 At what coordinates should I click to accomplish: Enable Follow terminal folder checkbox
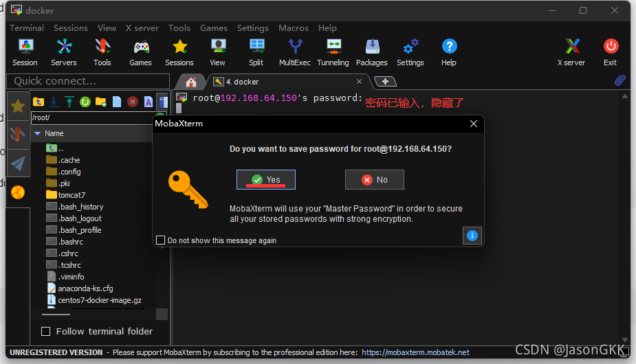pos(46,332)
